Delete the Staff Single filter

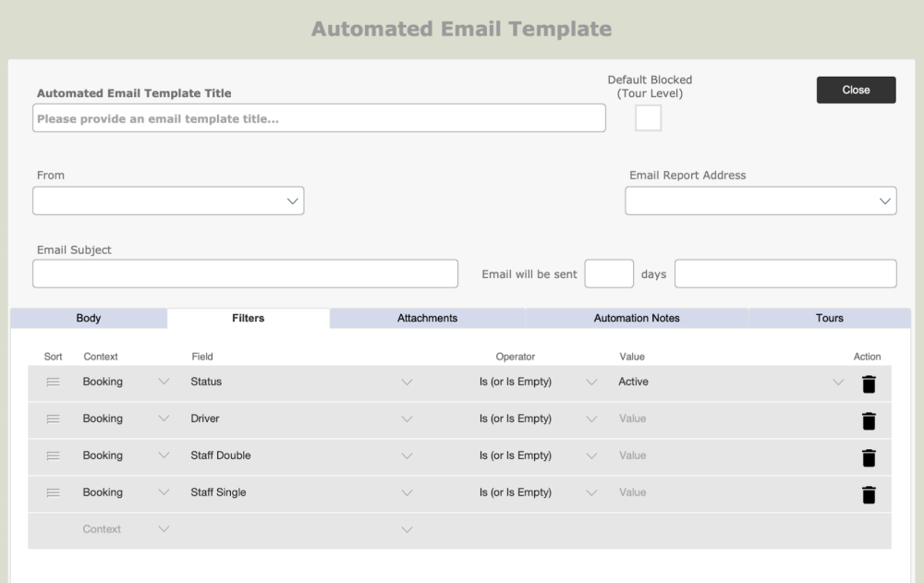coord(869,494)
